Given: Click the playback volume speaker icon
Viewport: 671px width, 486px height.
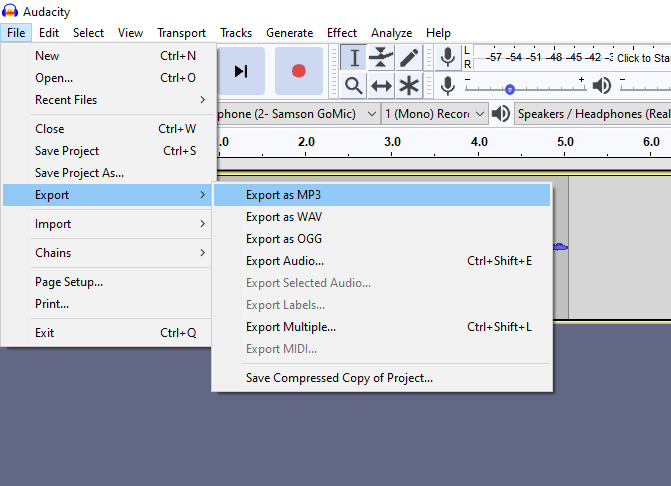Looking at the screenshot, I should 602,86.
